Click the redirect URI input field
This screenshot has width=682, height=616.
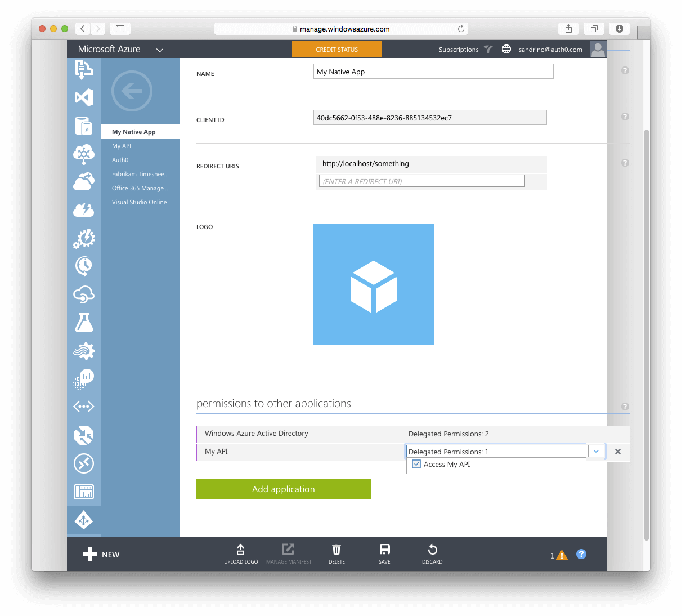tap(421, 181)
